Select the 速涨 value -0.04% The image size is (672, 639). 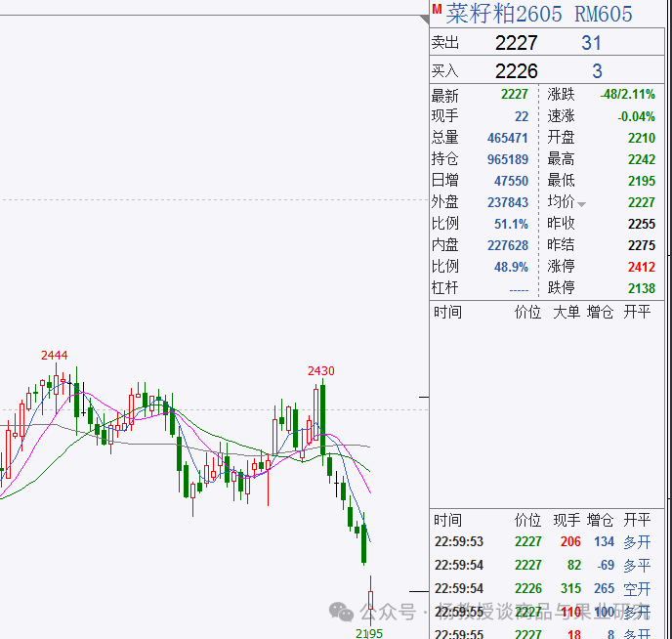pos(637,116)
